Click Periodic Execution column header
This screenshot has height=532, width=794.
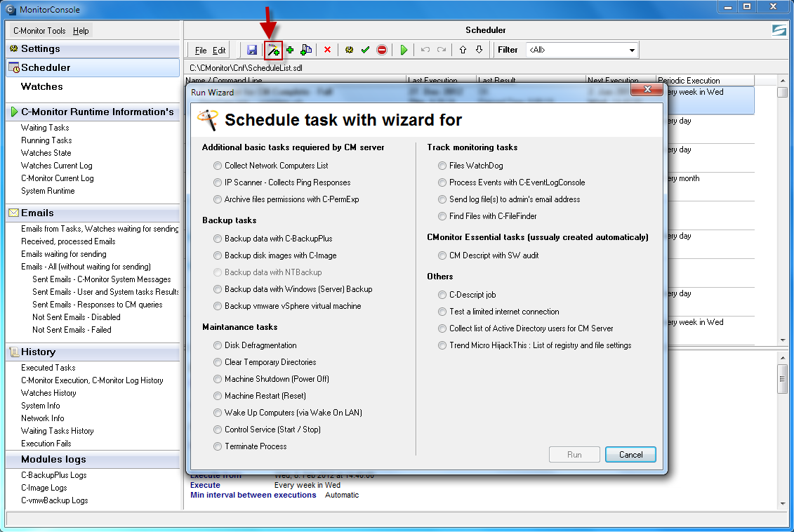(706, 81)
